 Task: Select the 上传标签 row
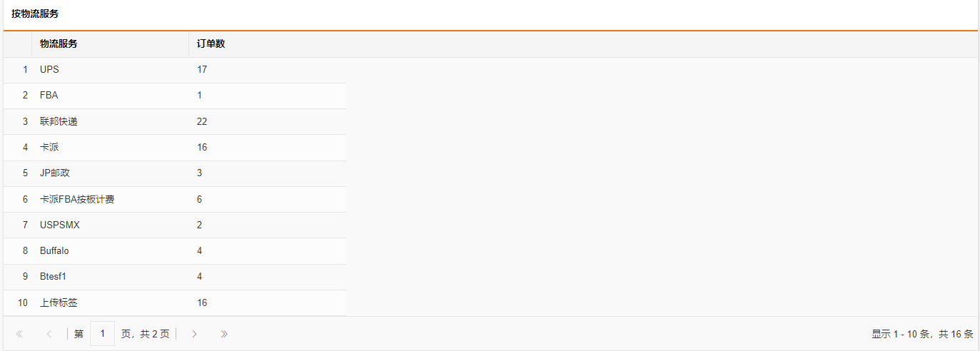[x=175, y=303]
